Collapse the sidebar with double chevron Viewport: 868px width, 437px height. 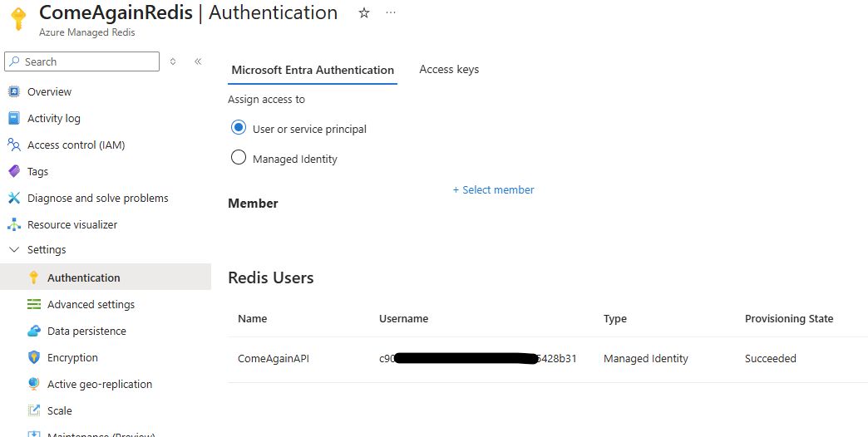pos(198,61)
